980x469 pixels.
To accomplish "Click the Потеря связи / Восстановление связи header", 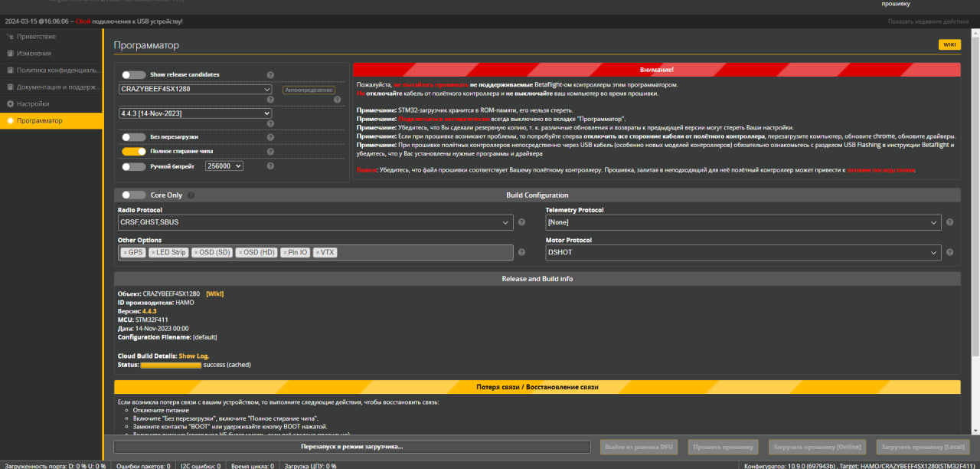I will click(x=537, y=387).
